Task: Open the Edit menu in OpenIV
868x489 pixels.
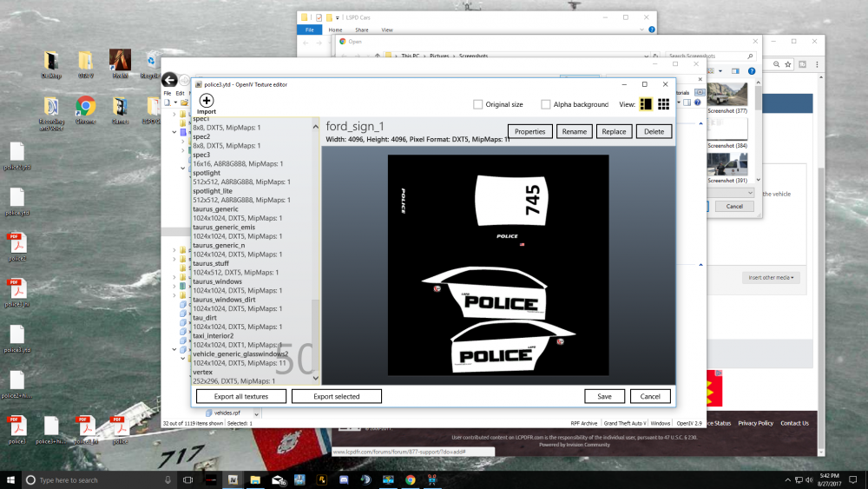Action: tap(180, 93)
